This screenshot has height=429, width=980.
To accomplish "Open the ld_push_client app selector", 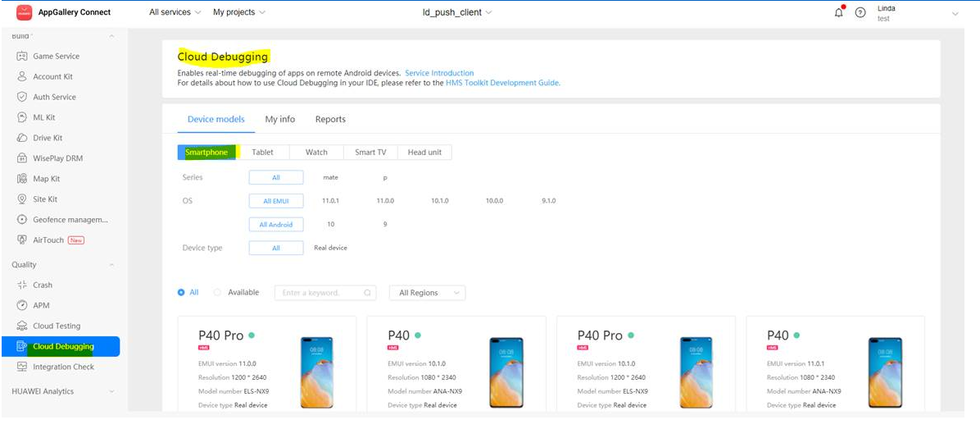I will (457, 11).
